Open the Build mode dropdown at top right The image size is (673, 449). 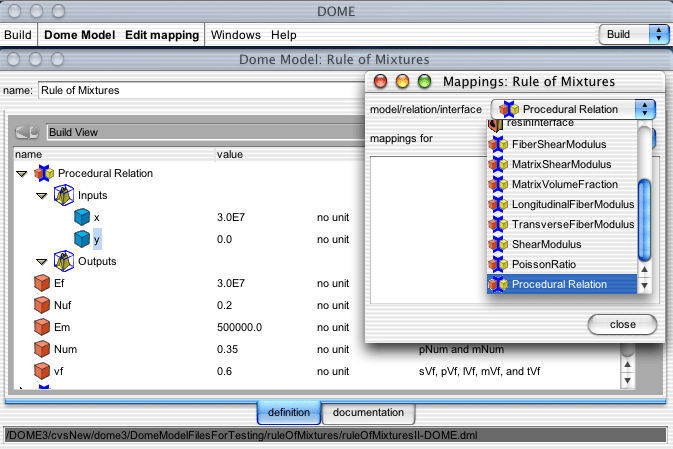pos(634,34)
